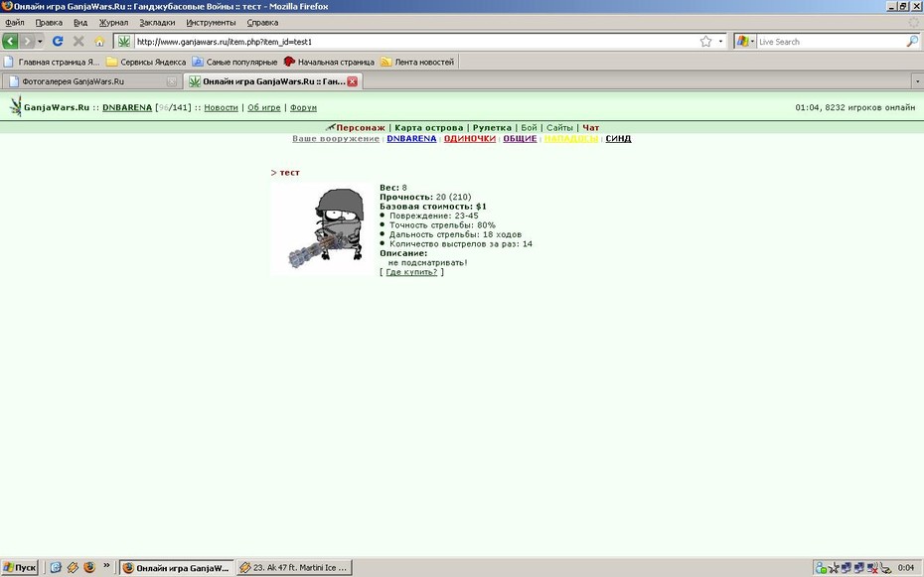The height and width of the screenshot is (577, 924).
Task: Open the Новости link
Action: pyautogui.click(x=221, y=107)
